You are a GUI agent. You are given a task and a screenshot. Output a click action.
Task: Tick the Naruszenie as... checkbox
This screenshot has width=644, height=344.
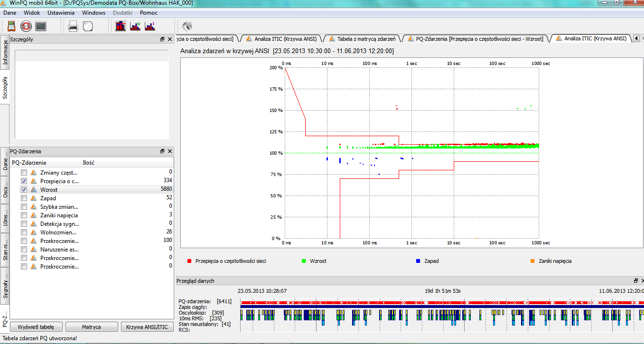[24, 249]
